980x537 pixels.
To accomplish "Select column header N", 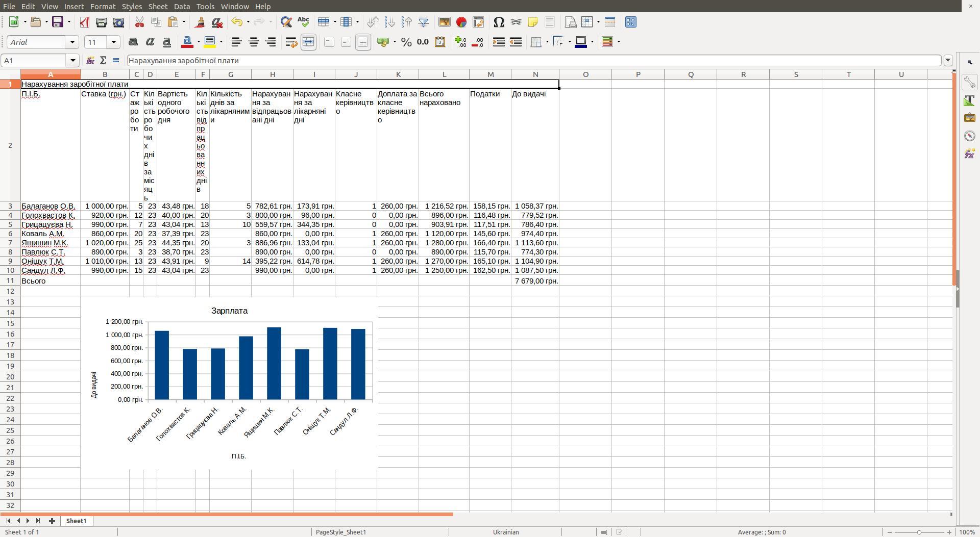I will click(535, 74).
